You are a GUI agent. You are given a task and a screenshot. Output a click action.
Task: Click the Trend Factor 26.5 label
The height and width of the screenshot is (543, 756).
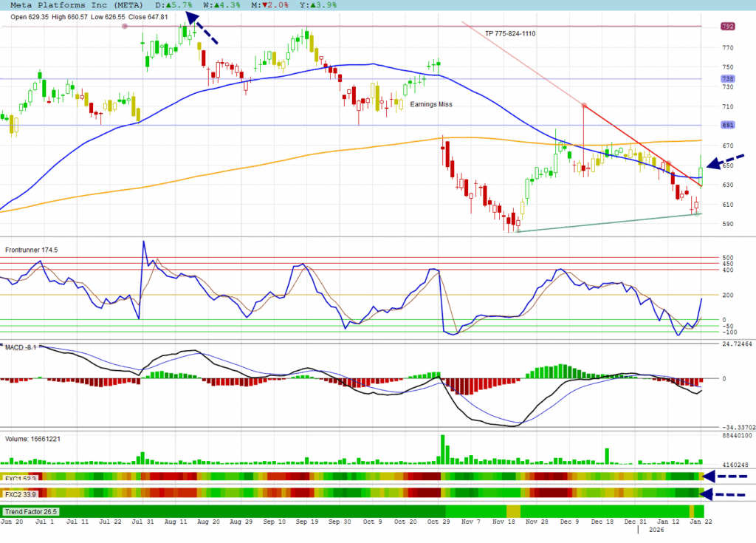[x=31, y=511]
